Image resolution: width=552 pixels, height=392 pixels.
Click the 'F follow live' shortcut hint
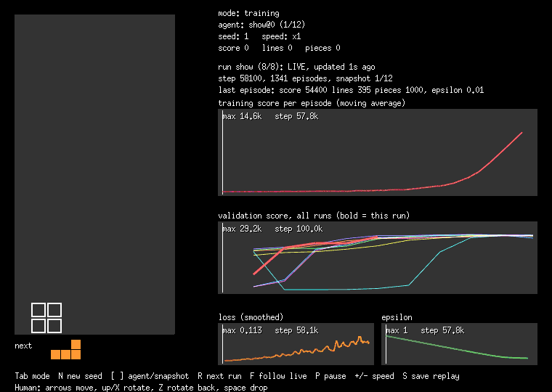[278, 376]
